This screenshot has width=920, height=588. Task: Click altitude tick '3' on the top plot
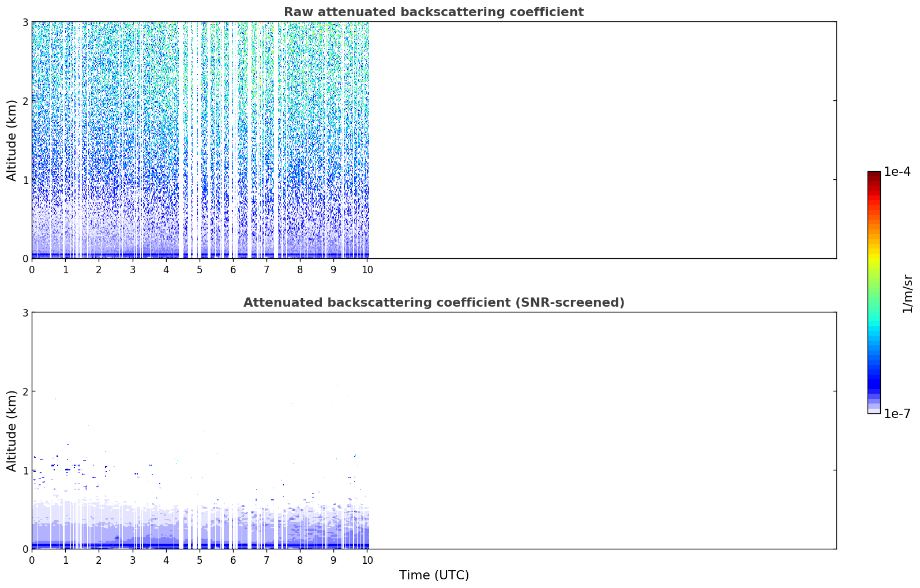pos(25,22)
